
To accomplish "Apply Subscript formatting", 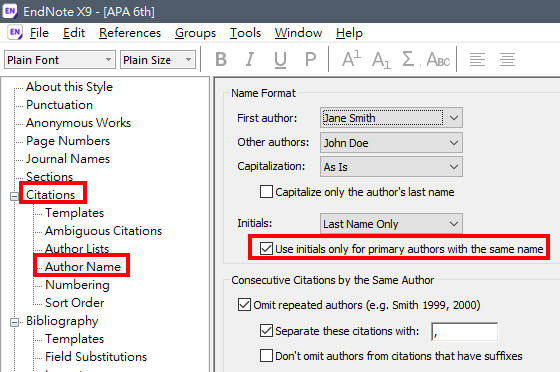I will point(381,60).
